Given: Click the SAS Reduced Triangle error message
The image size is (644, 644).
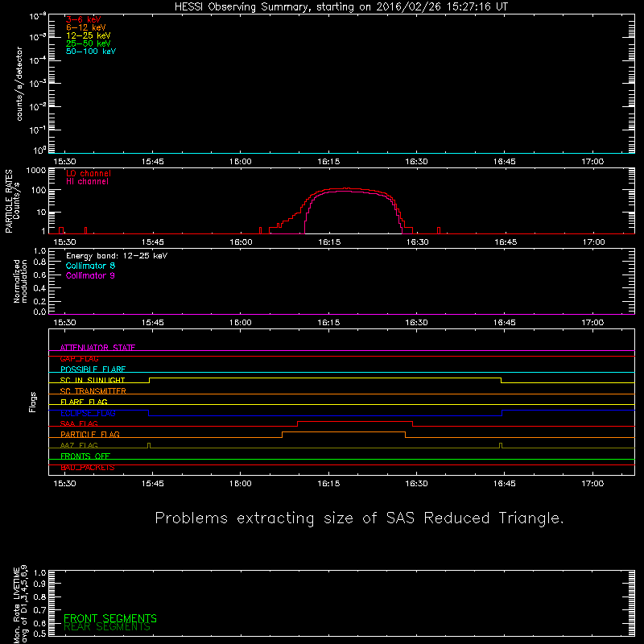Looking at the screenshot, I should (x=359, y=518).
